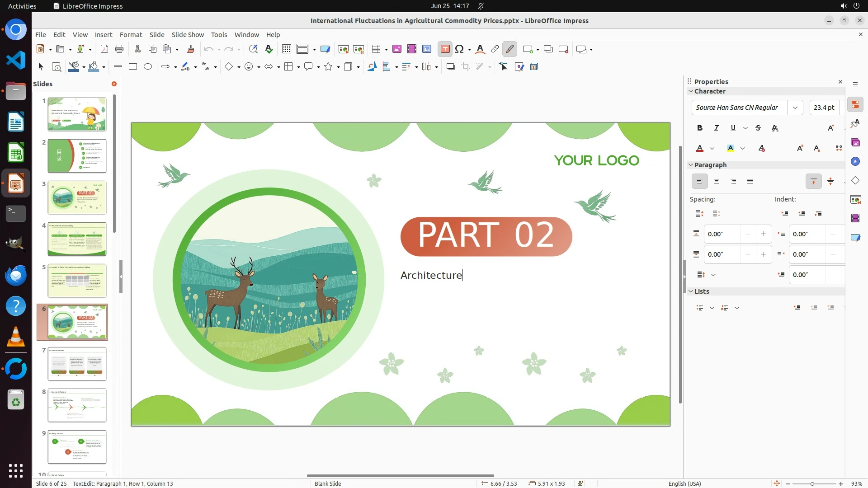This screenshot has width=868, height=488.
Task: Click the Crop Image tool icon
Action: tap(466, 67)
